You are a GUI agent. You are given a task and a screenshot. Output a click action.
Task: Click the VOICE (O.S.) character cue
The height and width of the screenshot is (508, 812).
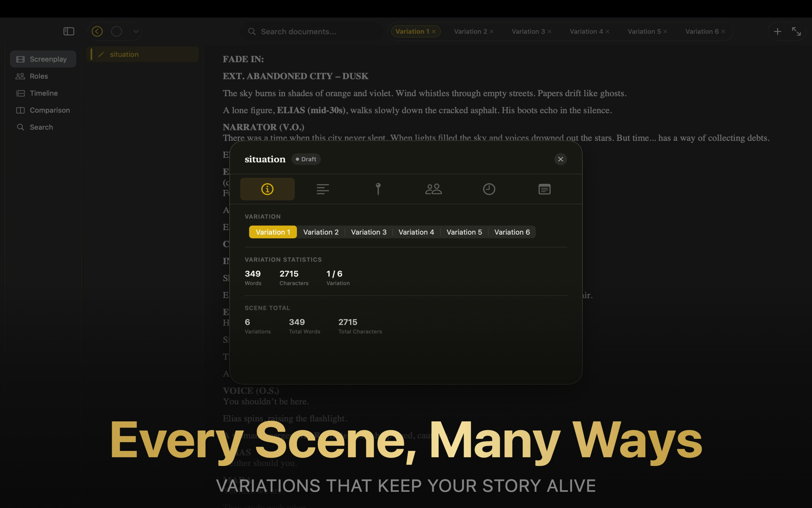pyautogui.click(x=251, y=391)
